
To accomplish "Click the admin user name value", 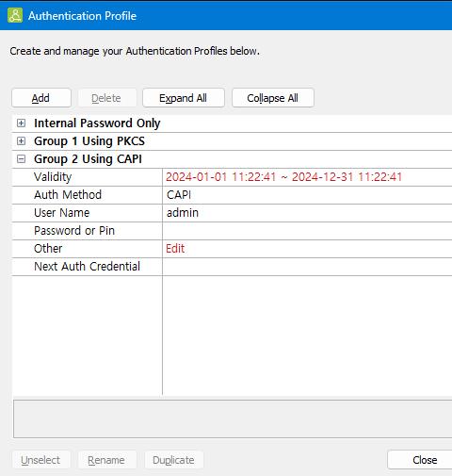I will [183, 213].
